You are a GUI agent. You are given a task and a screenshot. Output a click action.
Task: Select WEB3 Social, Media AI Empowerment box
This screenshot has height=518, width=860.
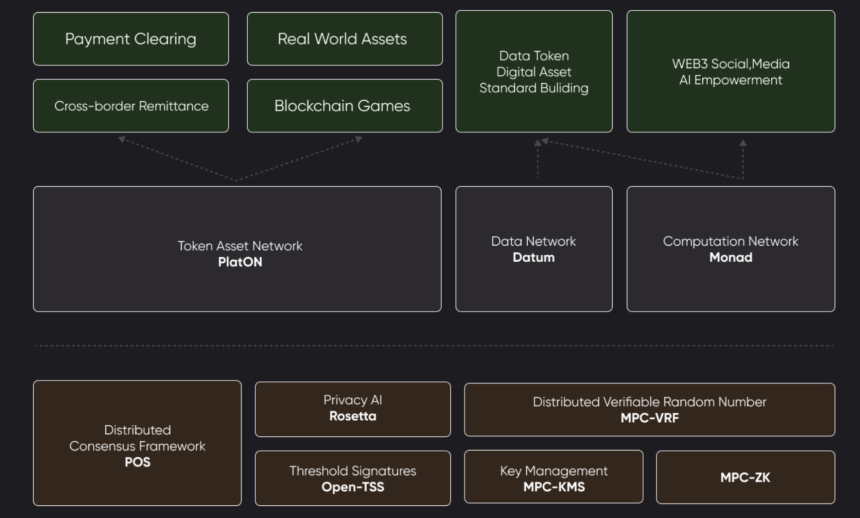(731, 71)
